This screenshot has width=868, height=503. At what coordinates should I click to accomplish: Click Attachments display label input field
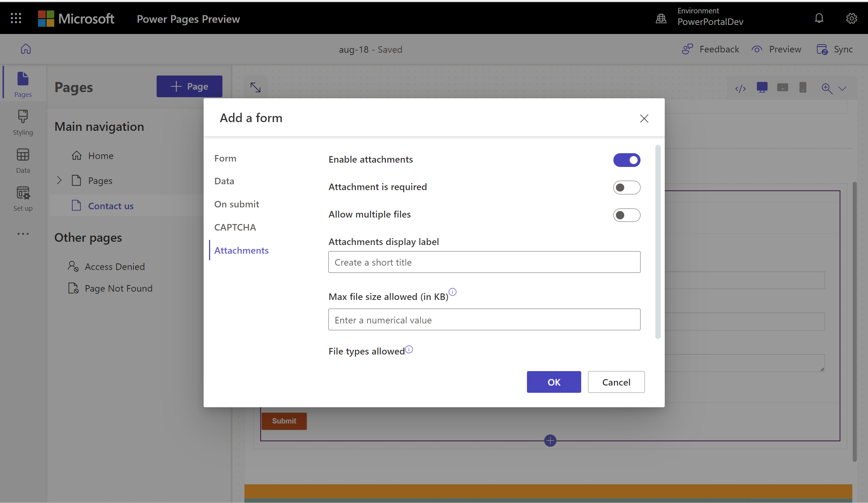tap(484, 262)
